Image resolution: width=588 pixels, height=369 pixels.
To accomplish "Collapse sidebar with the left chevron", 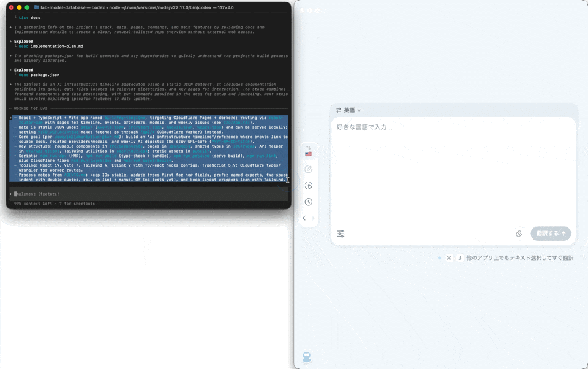I will pos(304,218).
